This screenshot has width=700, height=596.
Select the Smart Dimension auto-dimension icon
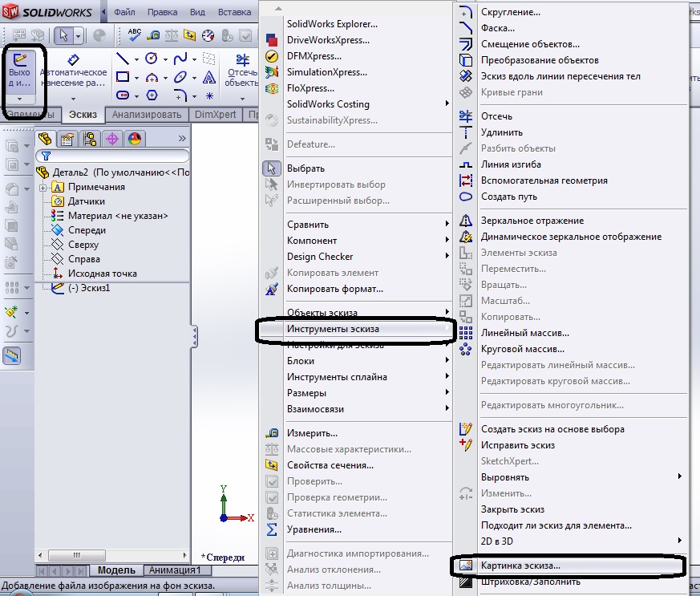pos(73,59)
